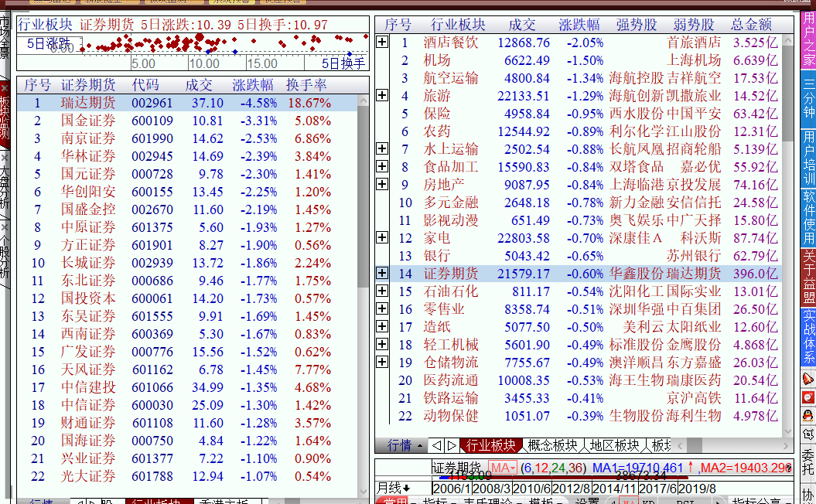Viewport: 816px width, 504px height.
Task: Expand the 证券期货 sector row
Action: pyautogui.click(x=382, y=273)
